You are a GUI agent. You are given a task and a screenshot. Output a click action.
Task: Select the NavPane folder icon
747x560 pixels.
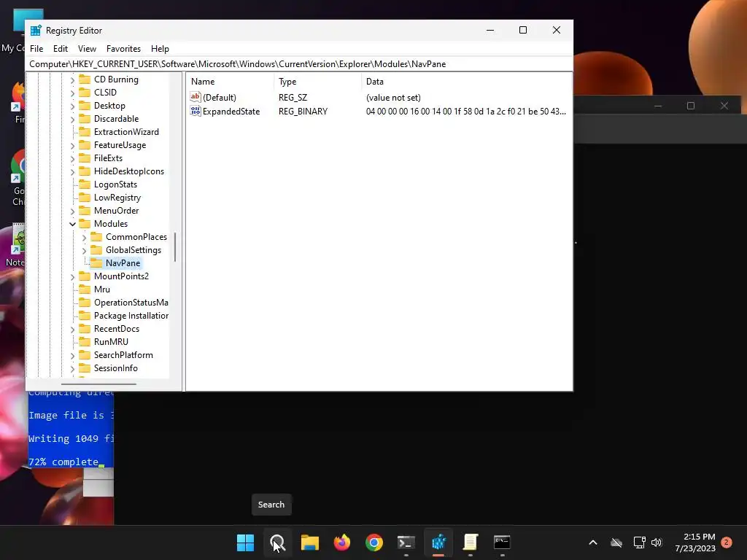pyautogui.click(x=96, y=262)
